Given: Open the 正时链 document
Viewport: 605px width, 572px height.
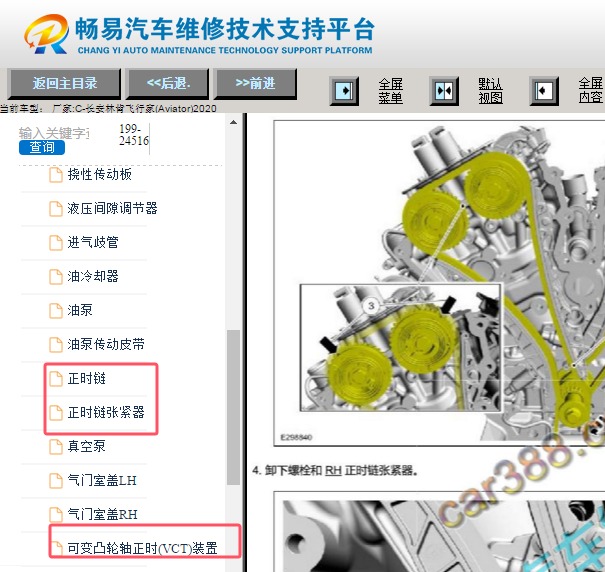Looking at the screenshot, I should (x=86, y=379).
